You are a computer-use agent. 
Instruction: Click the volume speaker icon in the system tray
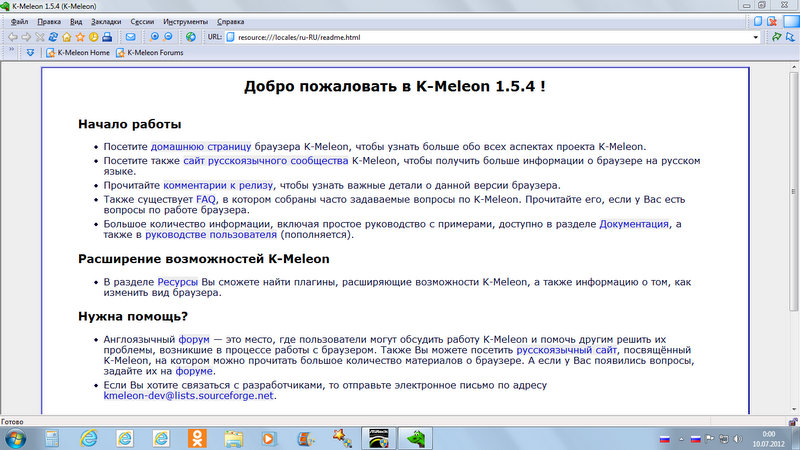click(737, 439)
